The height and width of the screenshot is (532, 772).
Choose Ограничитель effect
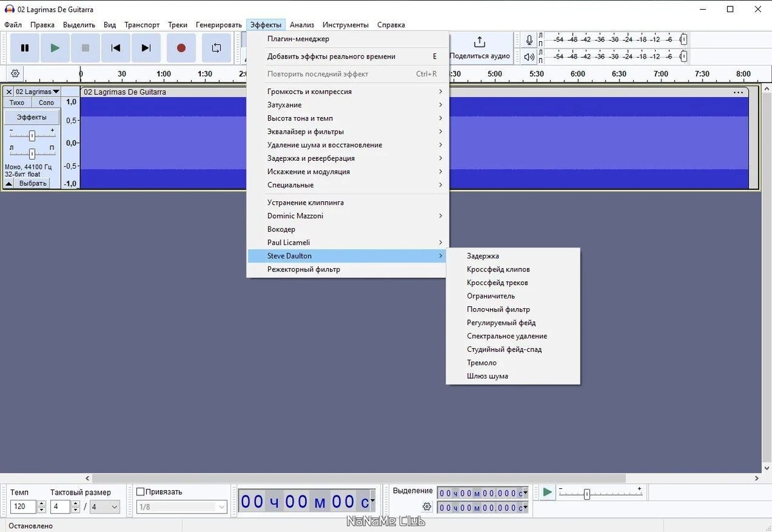point(513,297)
